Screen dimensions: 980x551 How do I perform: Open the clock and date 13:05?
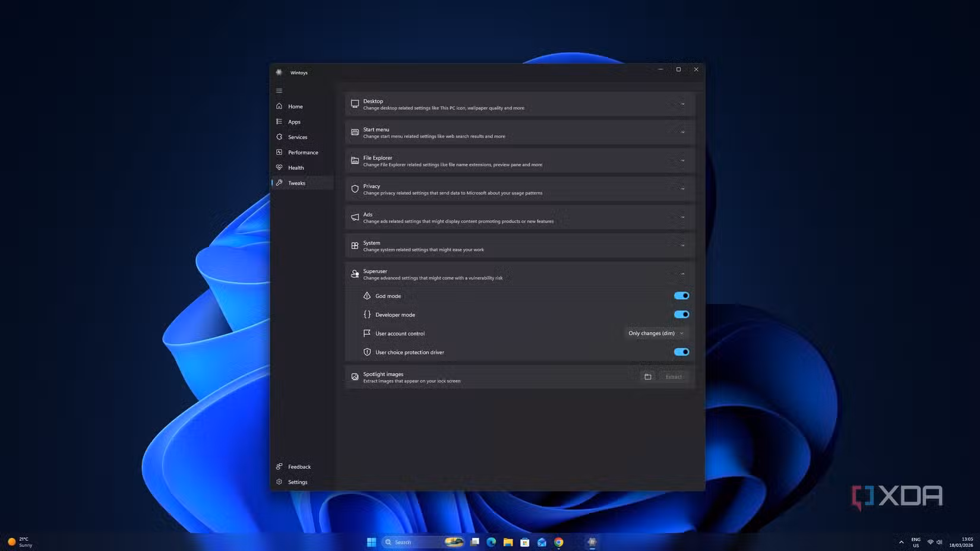tap(961, 542)
